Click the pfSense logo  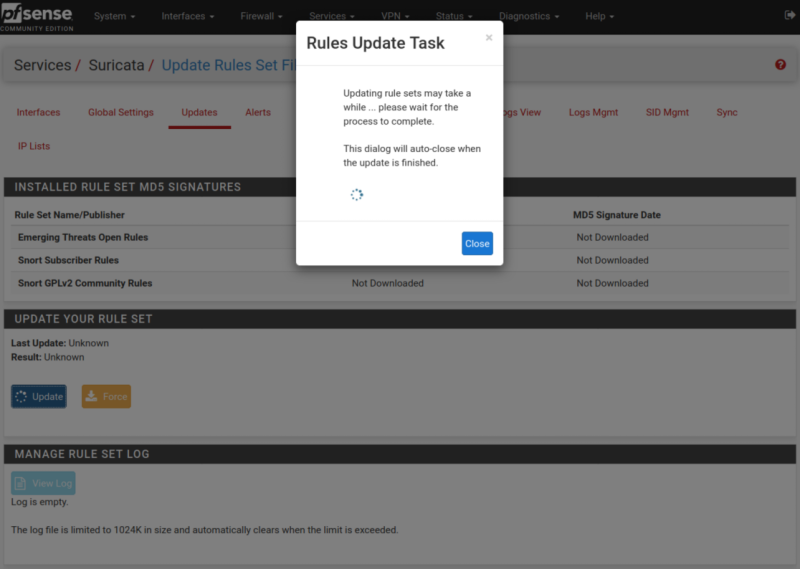click(x=37, y=17)
